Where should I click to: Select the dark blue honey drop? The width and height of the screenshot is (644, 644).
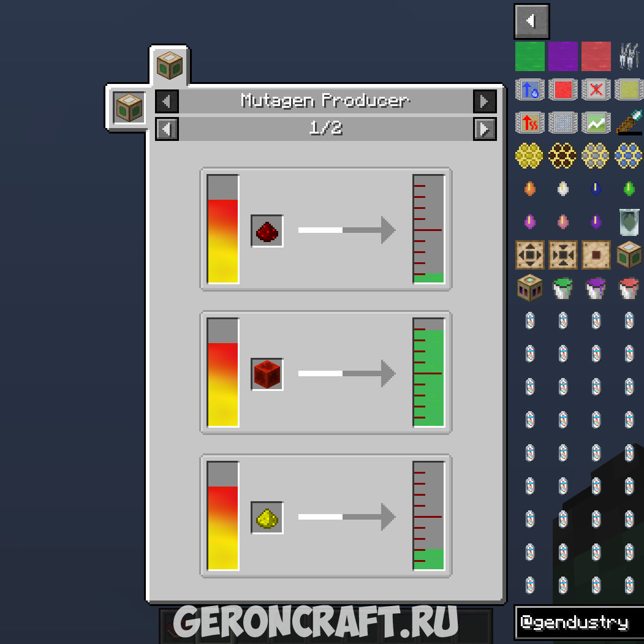596,189
